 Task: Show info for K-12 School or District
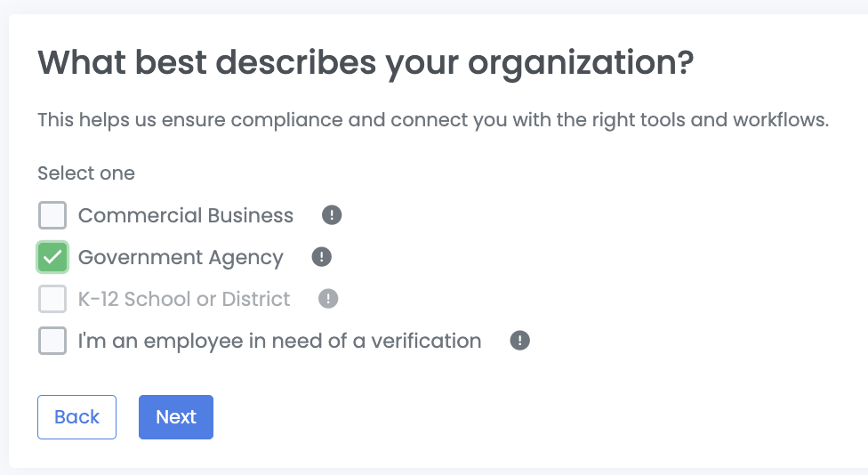(328, 299)
